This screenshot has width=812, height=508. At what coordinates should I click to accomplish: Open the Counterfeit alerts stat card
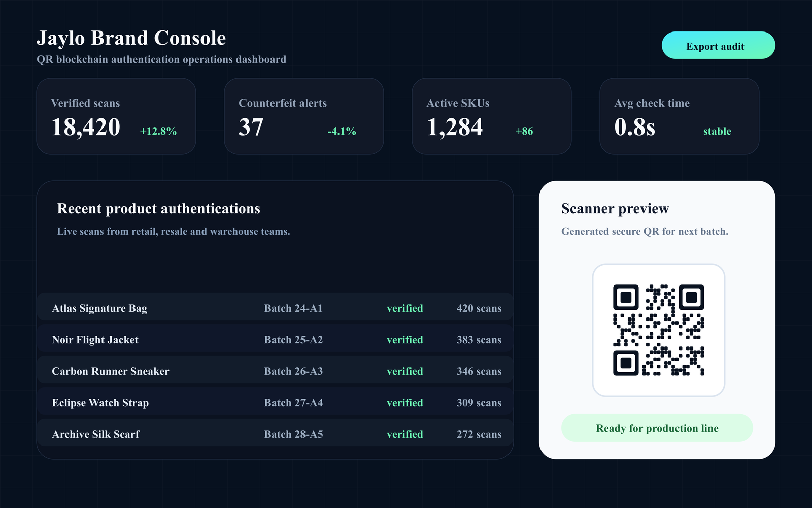pyautogui.click(x=304, y=116)
